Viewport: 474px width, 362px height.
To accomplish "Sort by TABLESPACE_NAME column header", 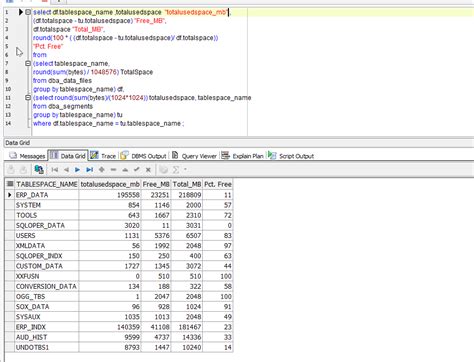I will tap(47, 184).
